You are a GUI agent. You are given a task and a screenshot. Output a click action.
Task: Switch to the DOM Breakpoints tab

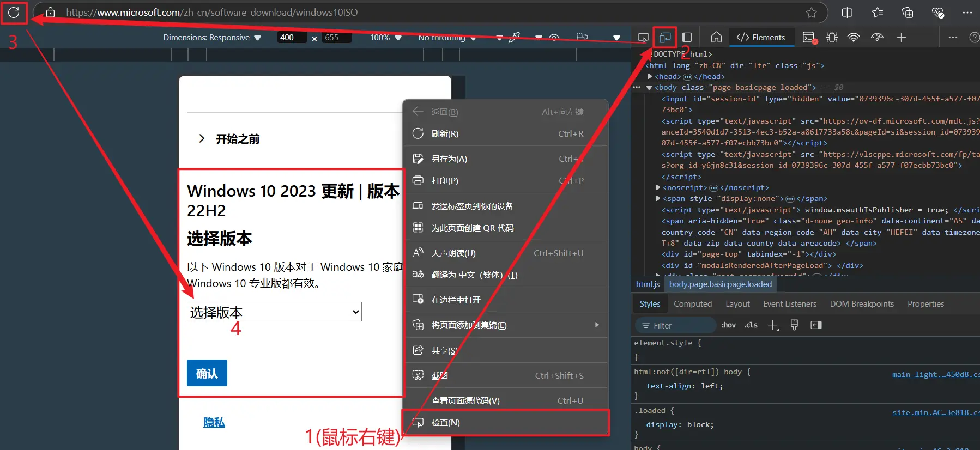(x=862, y=304)
